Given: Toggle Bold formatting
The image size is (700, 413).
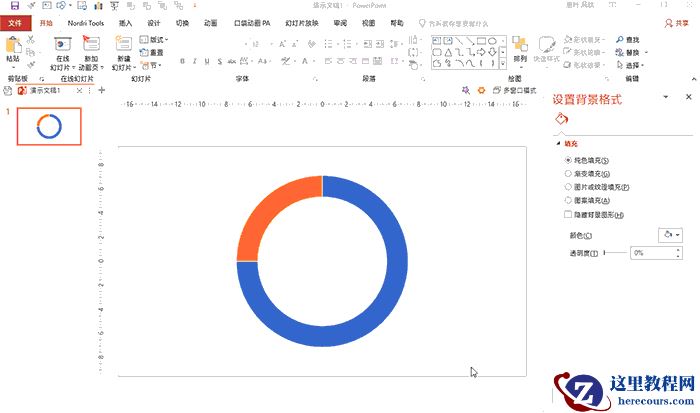Looking at the screenshot, I should [x=182, y=61].
